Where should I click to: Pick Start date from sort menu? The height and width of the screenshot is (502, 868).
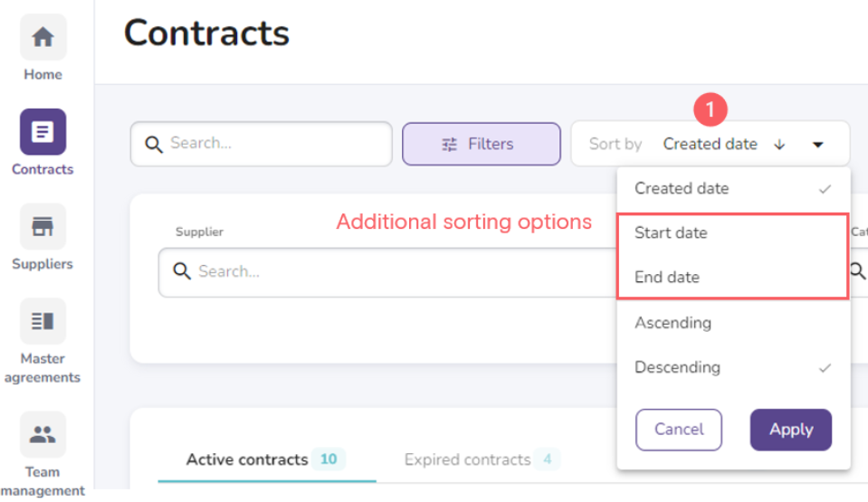(671, 233)
